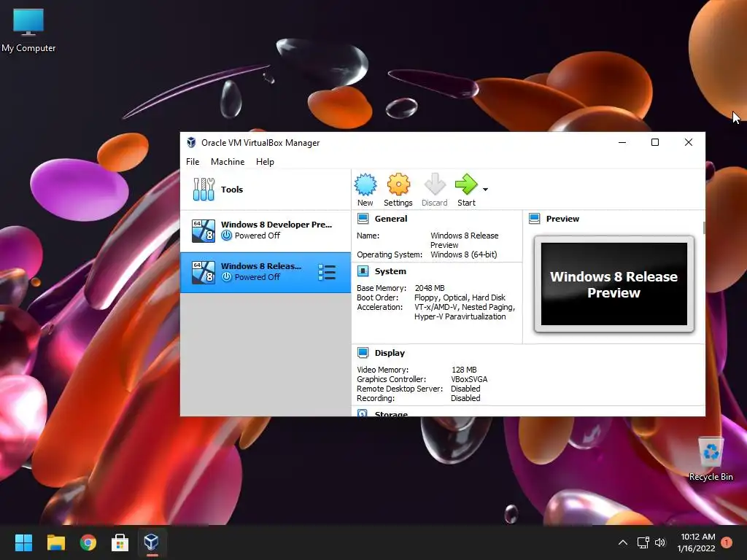The height and width of the screenshot is (560, 747).
Task: Click the details pane vertical scrollbar
Action: [704, 227]
